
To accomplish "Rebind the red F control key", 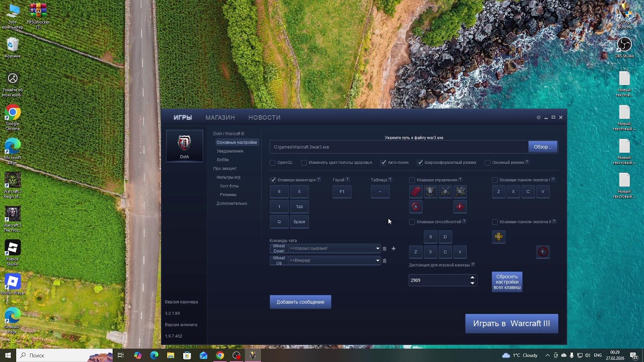I will tap(460, 207).
